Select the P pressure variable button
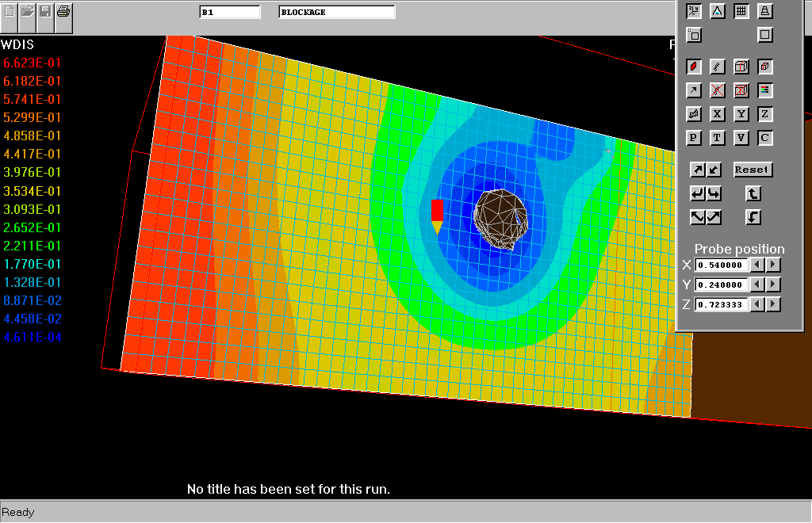The height and width of the screenshot is (523, 812). (x=694, y=138)
